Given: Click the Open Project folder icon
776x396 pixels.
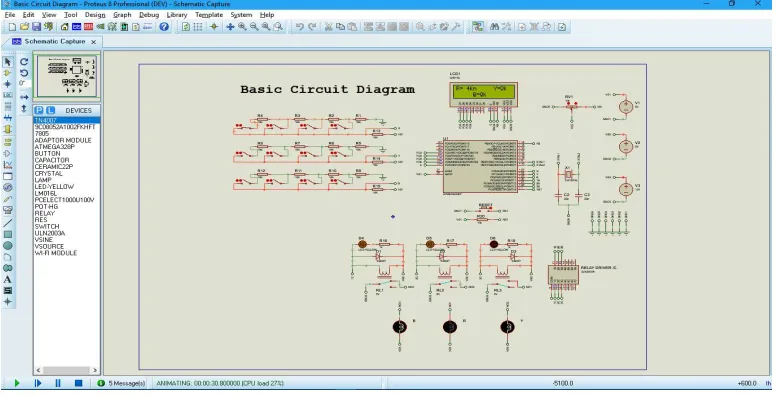Looking at the screenshot, I should pyautogui.click(x=24, y=27).
